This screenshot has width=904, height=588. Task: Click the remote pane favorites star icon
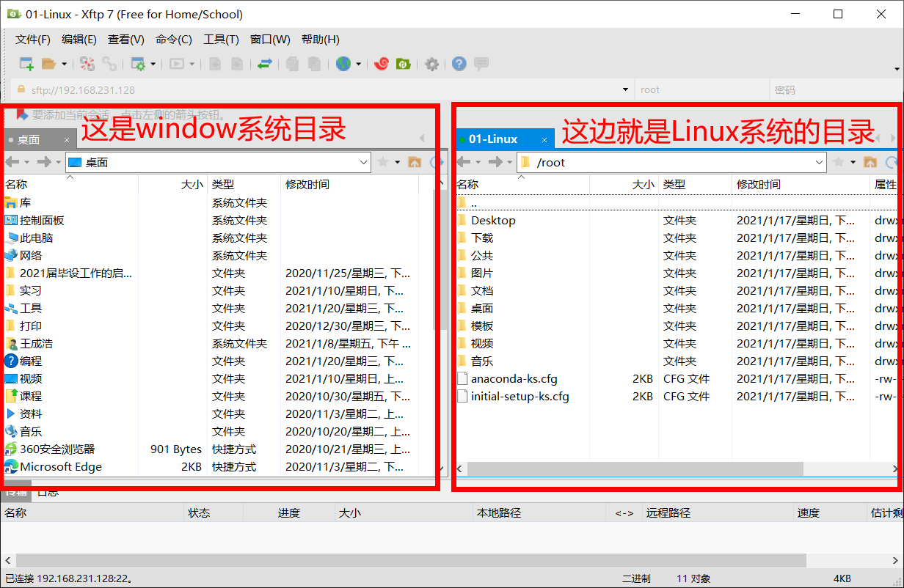838,163
